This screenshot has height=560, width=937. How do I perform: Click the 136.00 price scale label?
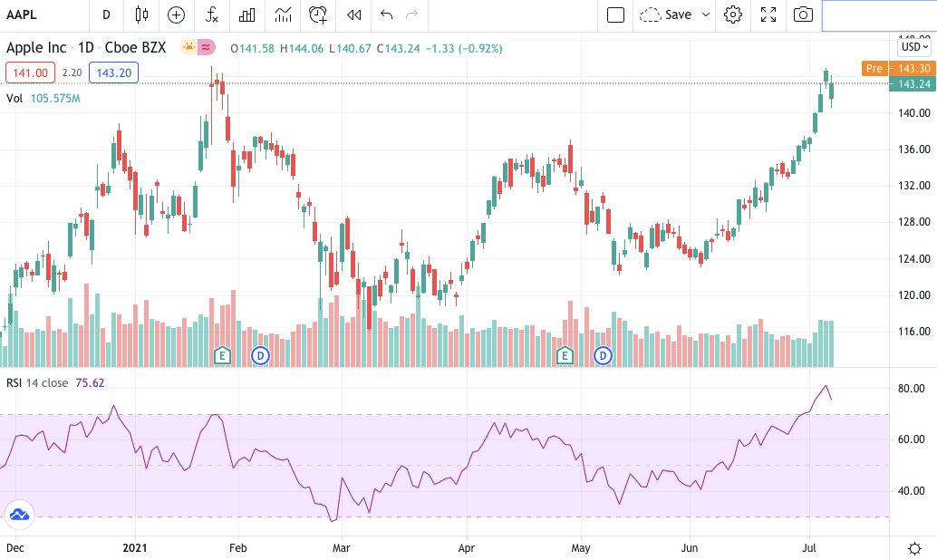(x=914, y=150)
